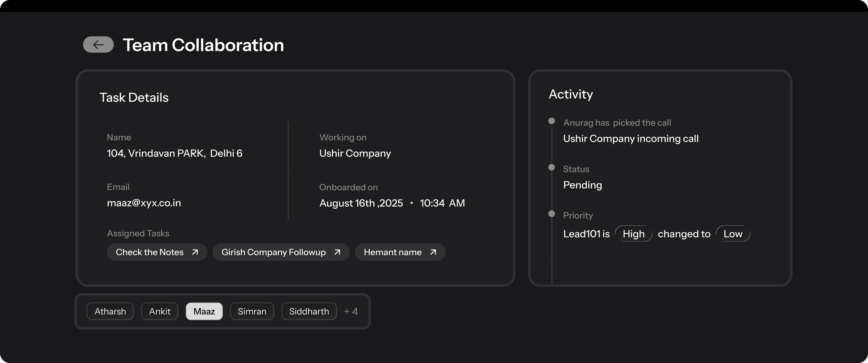Click the timeline dot next to Status

[x=552, y=167]
